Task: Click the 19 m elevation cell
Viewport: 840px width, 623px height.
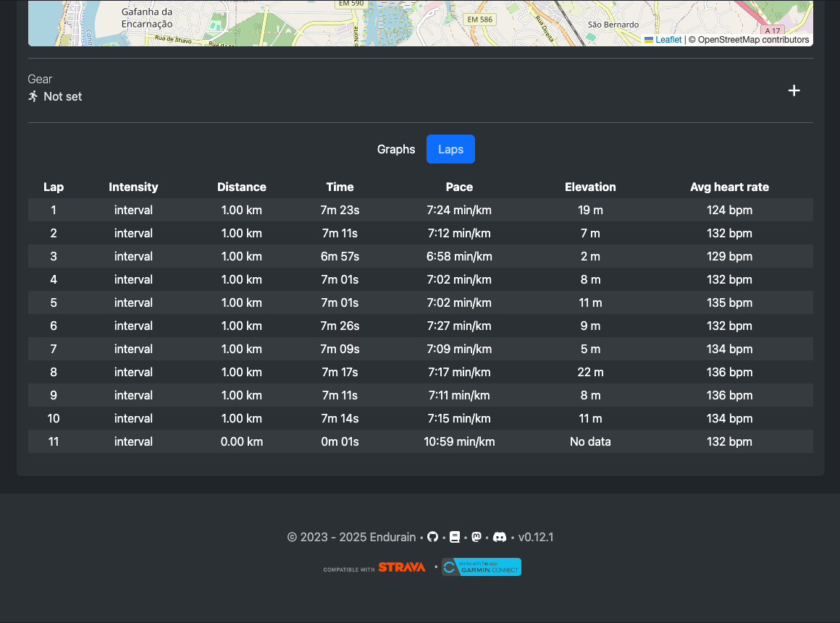Action: [x=590, y=211]
